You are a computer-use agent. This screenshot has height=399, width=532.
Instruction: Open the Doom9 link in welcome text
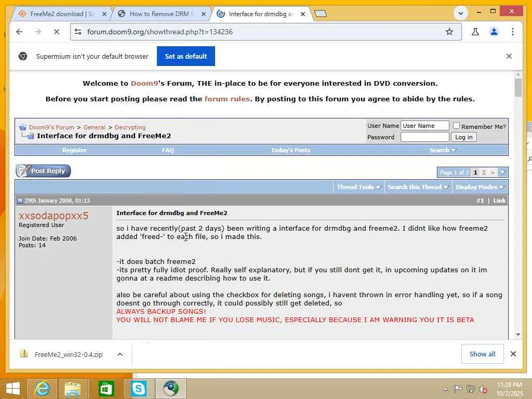pos(144,84)
